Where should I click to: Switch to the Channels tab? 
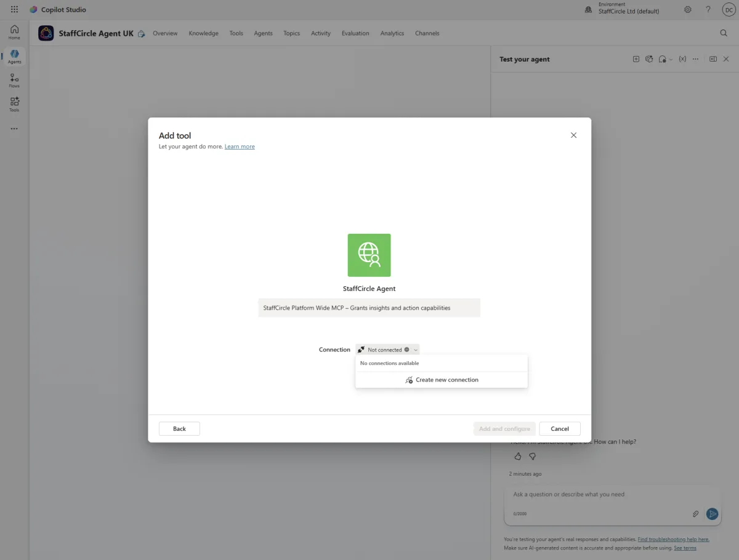(x=427, y=33)
